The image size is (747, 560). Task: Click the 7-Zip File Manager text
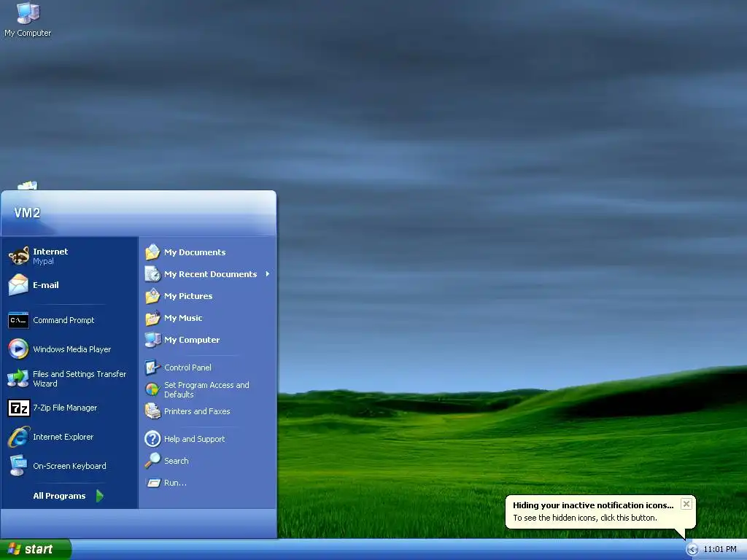coord(65,408)
